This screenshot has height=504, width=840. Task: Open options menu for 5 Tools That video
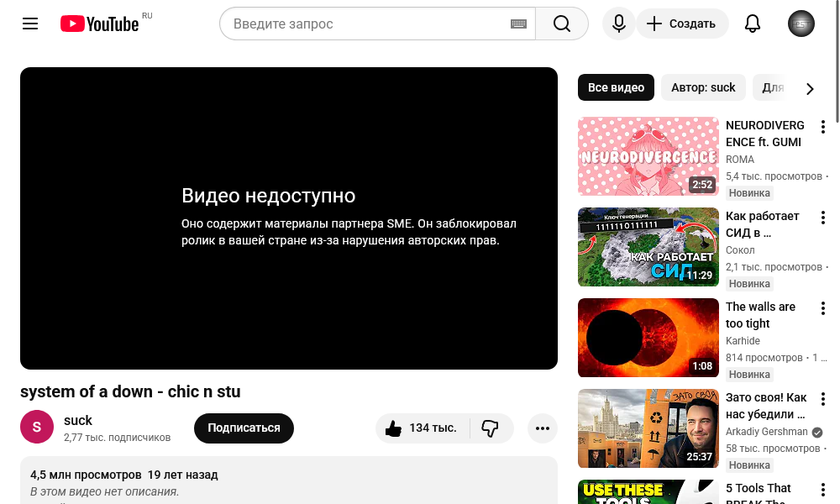[x=823, y=490]
